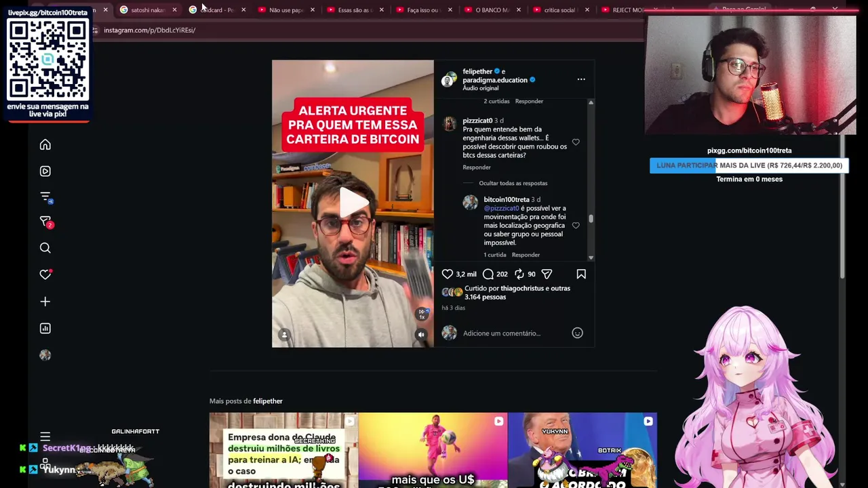
Task: Focus the instagram.com address bar
Action: [x=366, y=30]
